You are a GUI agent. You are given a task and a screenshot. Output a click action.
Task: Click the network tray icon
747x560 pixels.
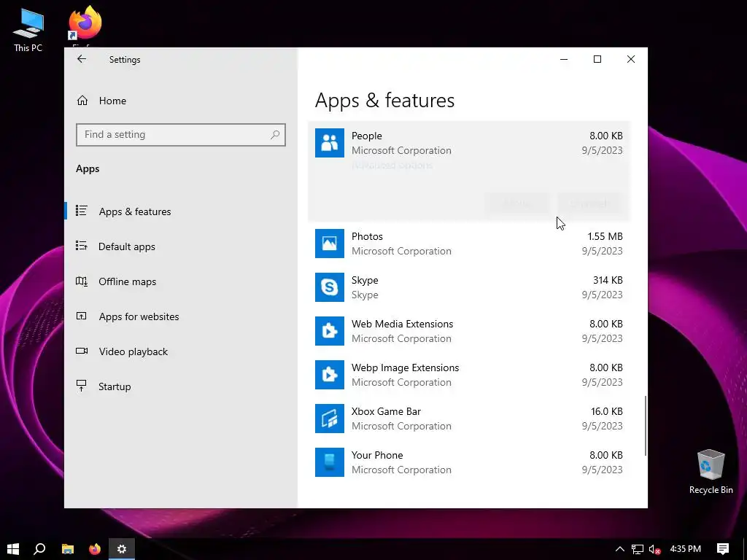tap(638, 550)
